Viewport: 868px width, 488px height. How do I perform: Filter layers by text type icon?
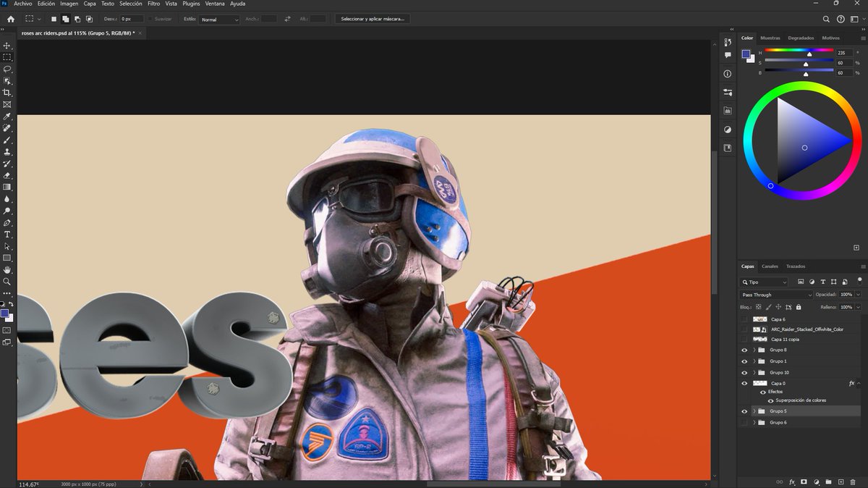[822, 282]
